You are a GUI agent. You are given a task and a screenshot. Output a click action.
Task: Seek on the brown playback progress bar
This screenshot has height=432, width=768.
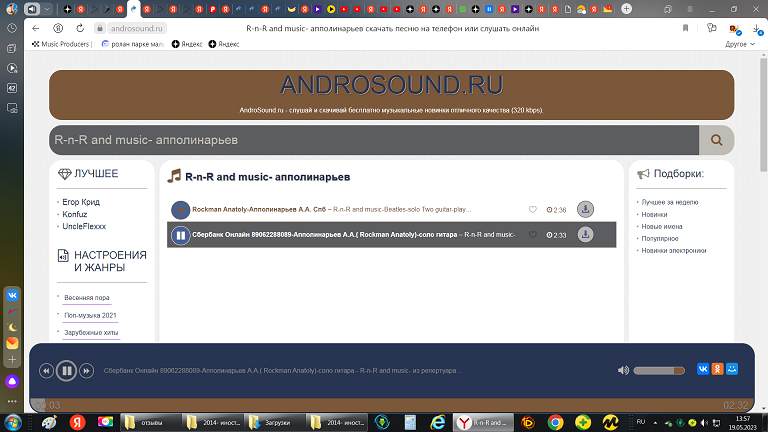(392, 405)
